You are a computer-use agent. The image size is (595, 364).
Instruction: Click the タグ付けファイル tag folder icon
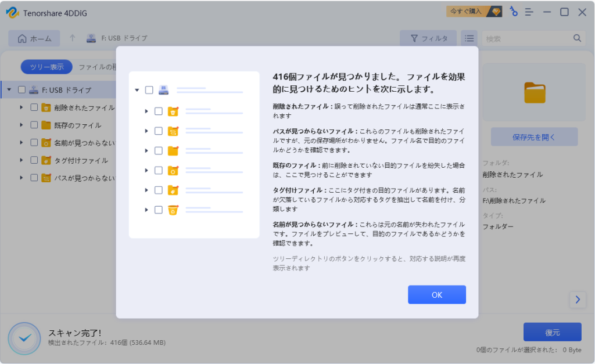pyautogui.click(x=46, y=160)
